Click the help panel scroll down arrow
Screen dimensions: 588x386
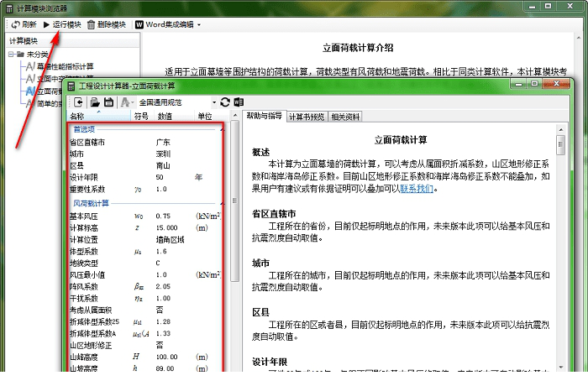click(561, 367)
